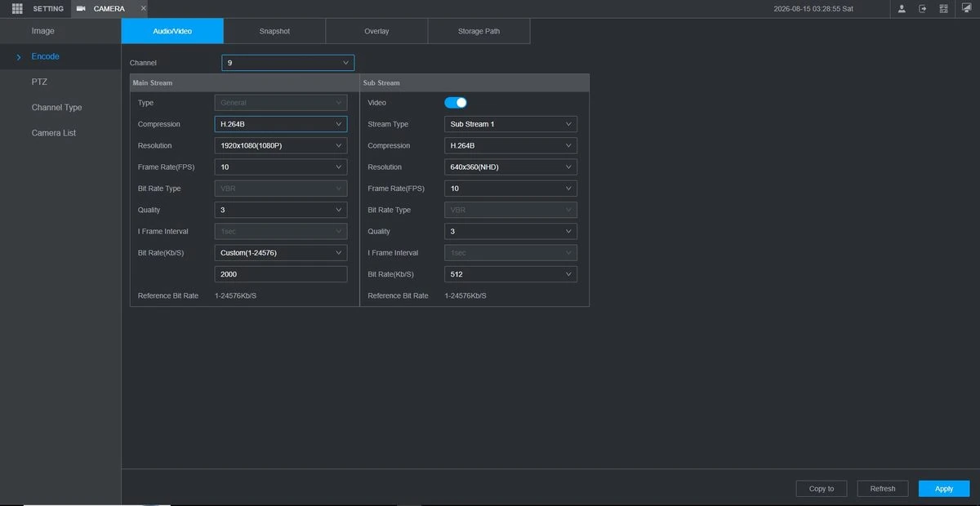This screenshot has height=506, width=980.
Task: Open the Sub Stream Quality dropdown
Action: [x=510, y=231]
